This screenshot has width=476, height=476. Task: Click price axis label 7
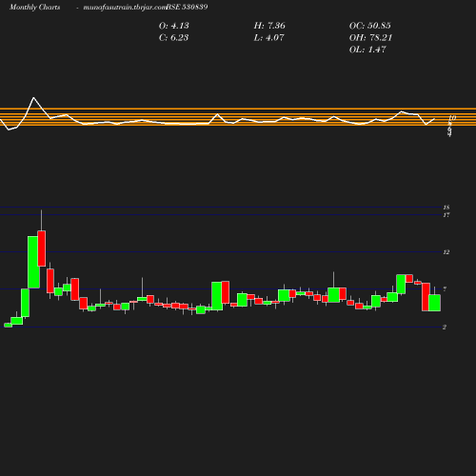pos(445,288)
